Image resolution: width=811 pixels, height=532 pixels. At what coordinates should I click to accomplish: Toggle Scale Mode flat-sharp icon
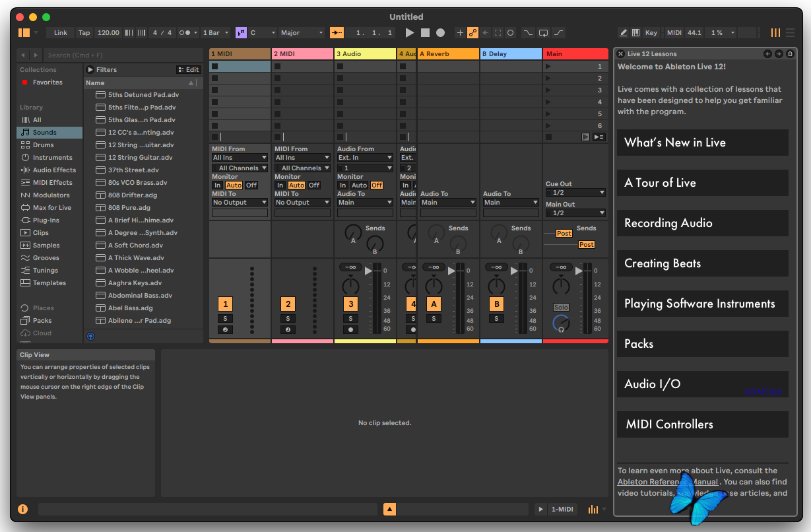click(241, 32)
